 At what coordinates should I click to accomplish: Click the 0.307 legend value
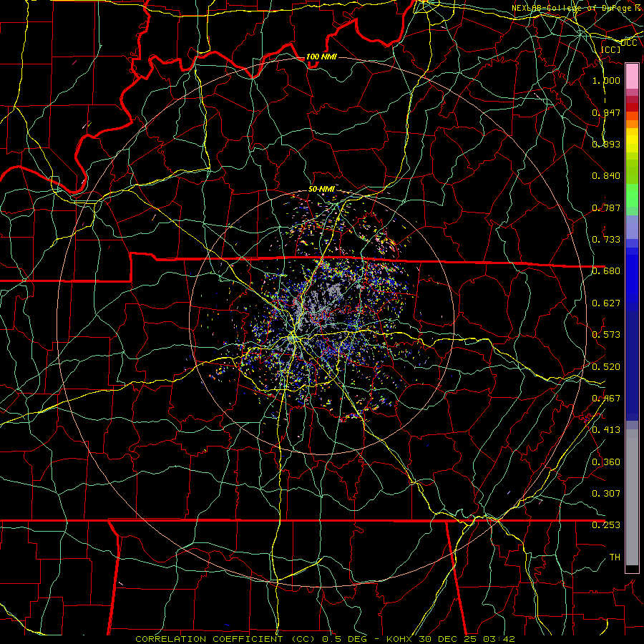pos(606,493)
